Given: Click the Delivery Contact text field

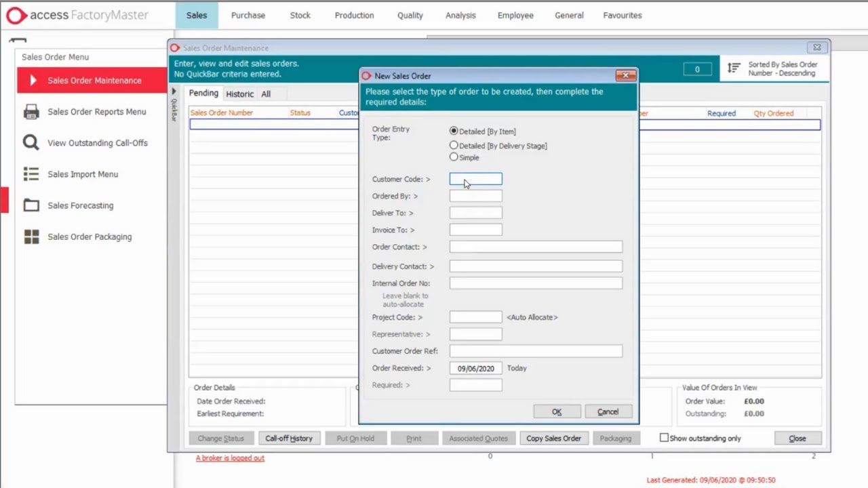Looking at the screenshot, I should click(536, 266).
